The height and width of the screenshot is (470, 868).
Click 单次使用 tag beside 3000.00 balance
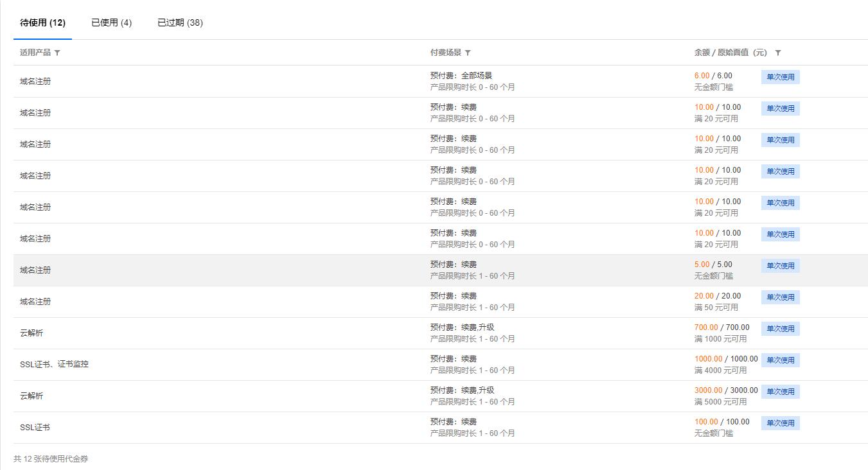click(780, 392)
